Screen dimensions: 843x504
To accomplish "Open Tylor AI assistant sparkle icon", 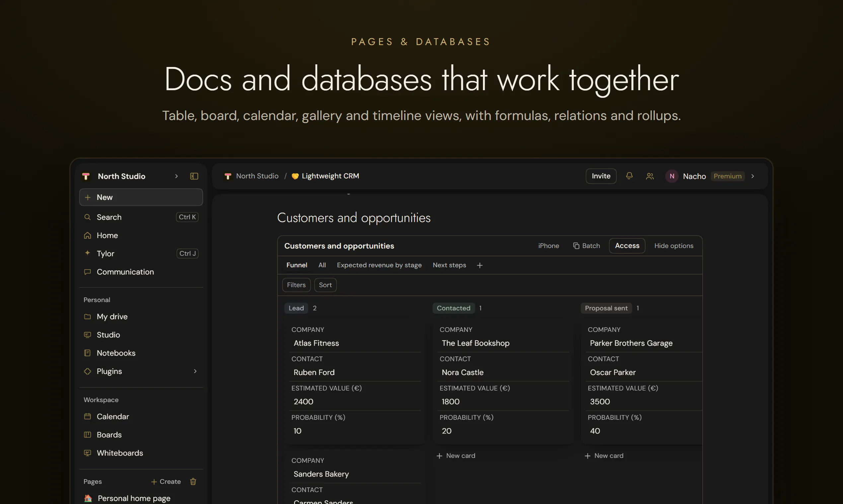I will tap(87, 253).
